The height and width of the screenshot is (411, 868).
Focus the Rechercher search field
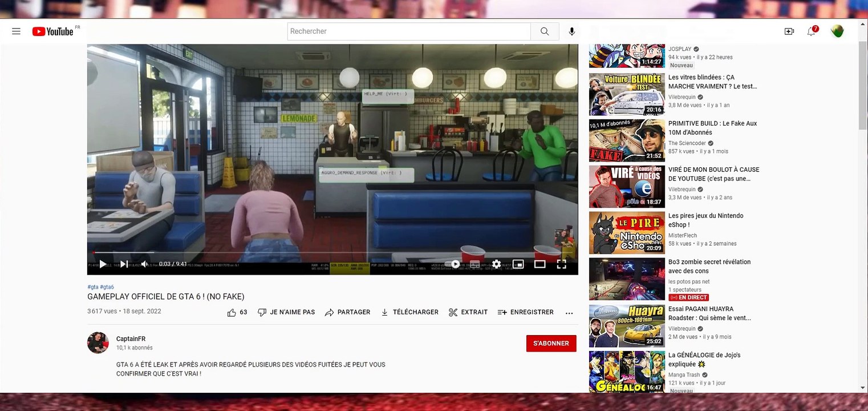[409, 31]
